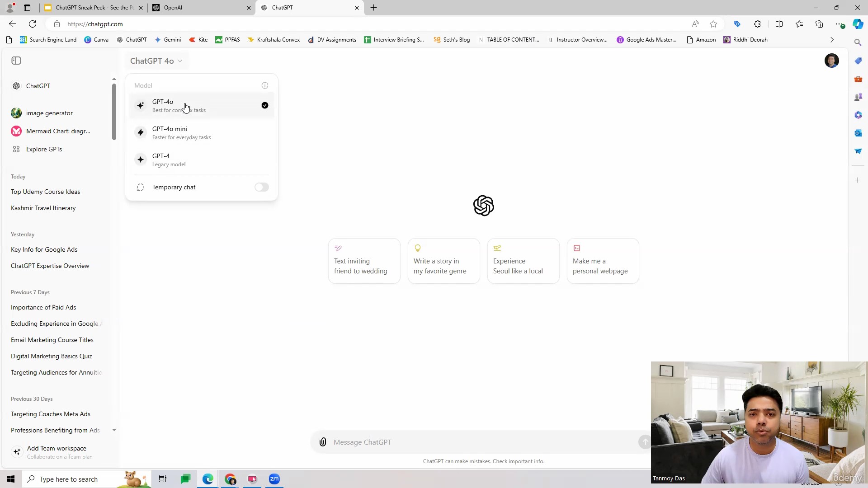Click the Windows taskbar search box

point(86,479)
